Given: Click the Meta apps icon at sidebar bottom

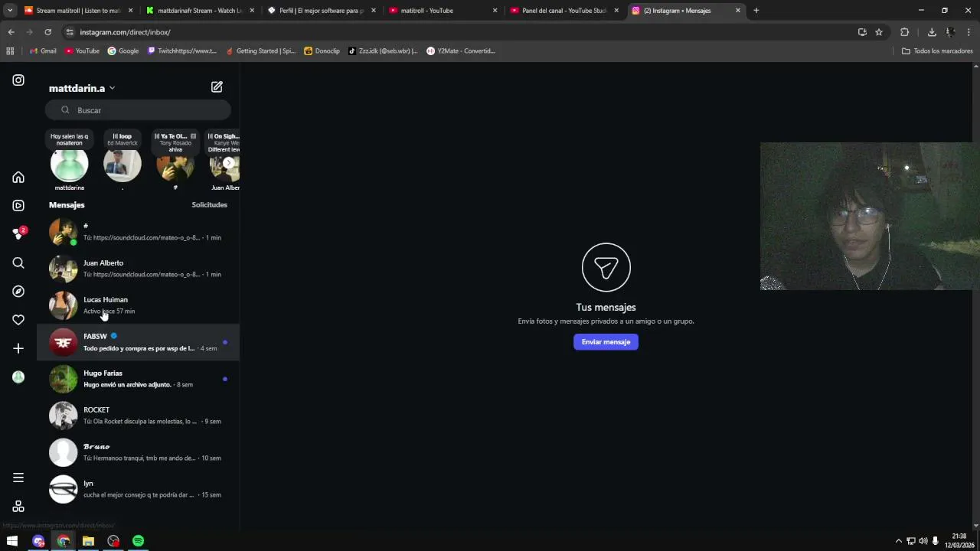Looking at the screenshot, I should 18,507.
